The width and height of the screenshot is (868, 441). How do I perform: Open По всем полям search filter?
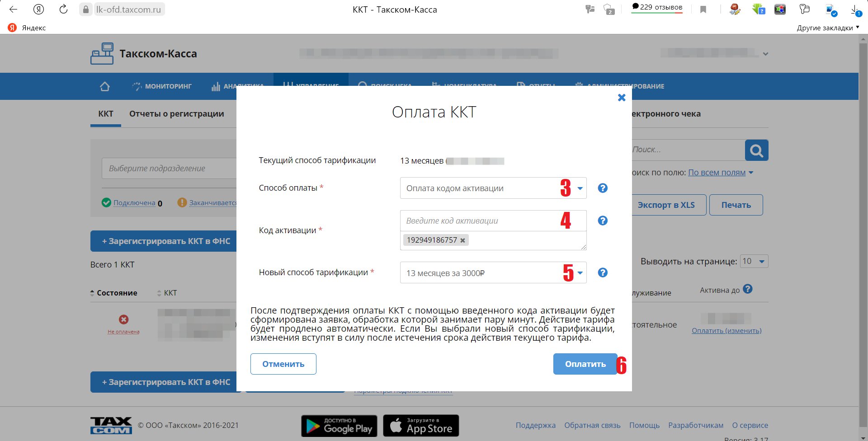(x=721, y=173)
